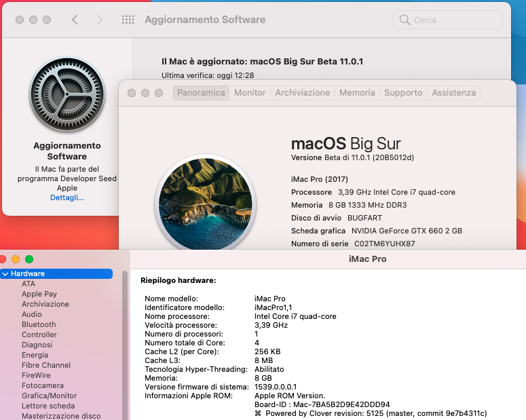526x420 pixels.
Task: Select Fotocamera in the sidebar
Action: coord(43,385)
